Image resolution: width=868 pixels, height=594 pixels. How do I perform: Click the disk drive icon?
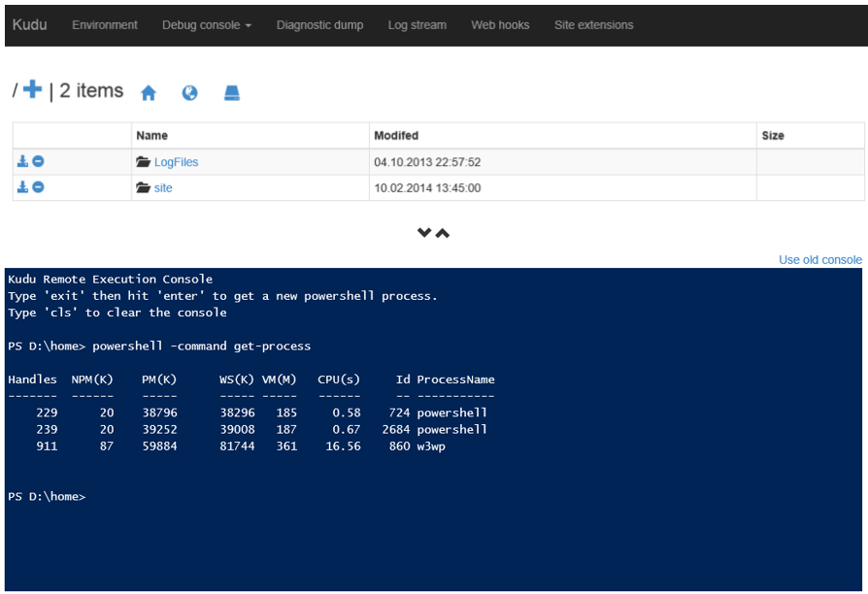click(x=231, y=93)
